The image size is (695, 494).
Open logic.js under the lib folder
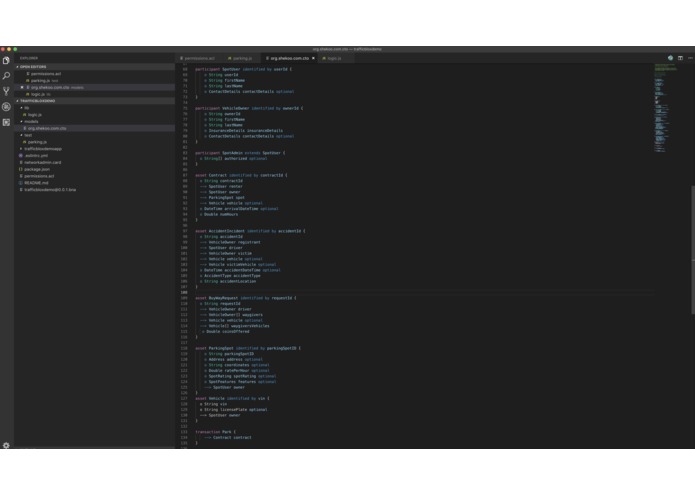(x=35, y=115)
